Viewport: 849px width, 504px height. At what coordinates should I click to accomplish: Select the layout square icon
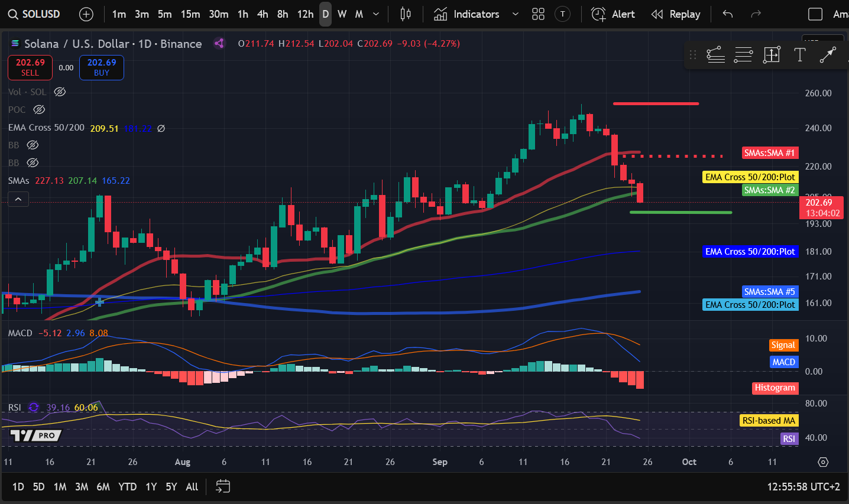point(815,14)
